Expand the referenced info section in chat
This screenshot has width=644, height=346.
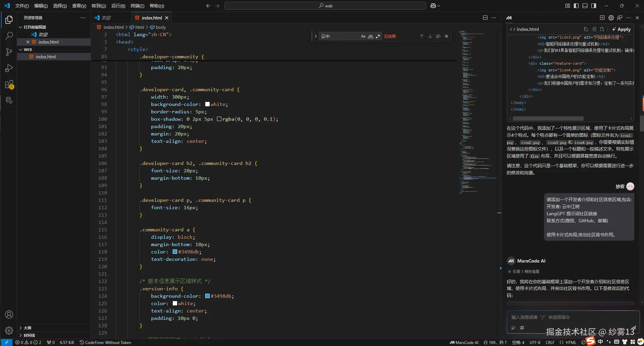pos(526,272)
